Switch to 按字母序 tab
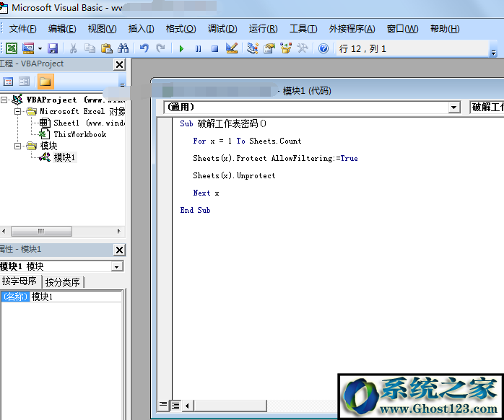 19,281
